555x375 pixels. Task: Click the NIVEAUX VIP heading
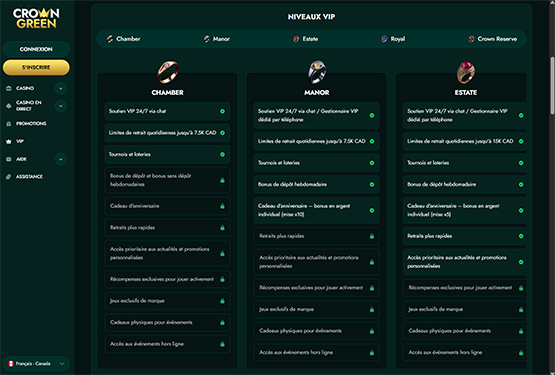click(x=311, y=17)
